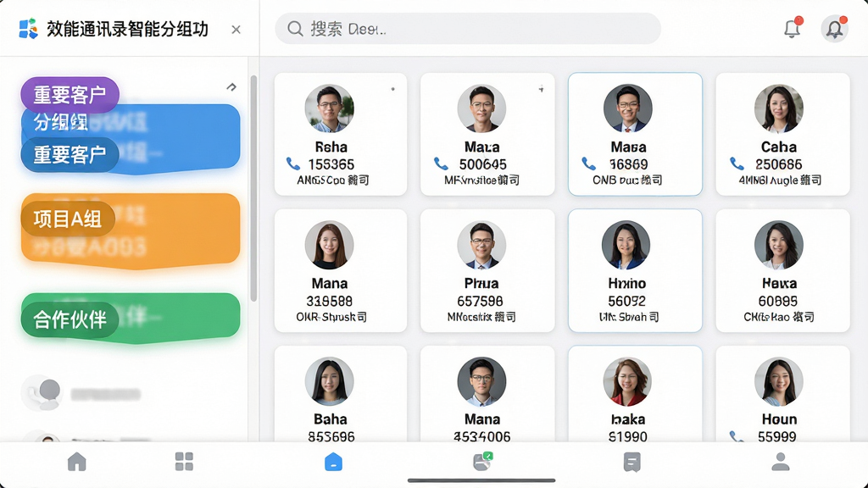
Task: Click the phone number 855696
Action: click(x=331, y=437)
